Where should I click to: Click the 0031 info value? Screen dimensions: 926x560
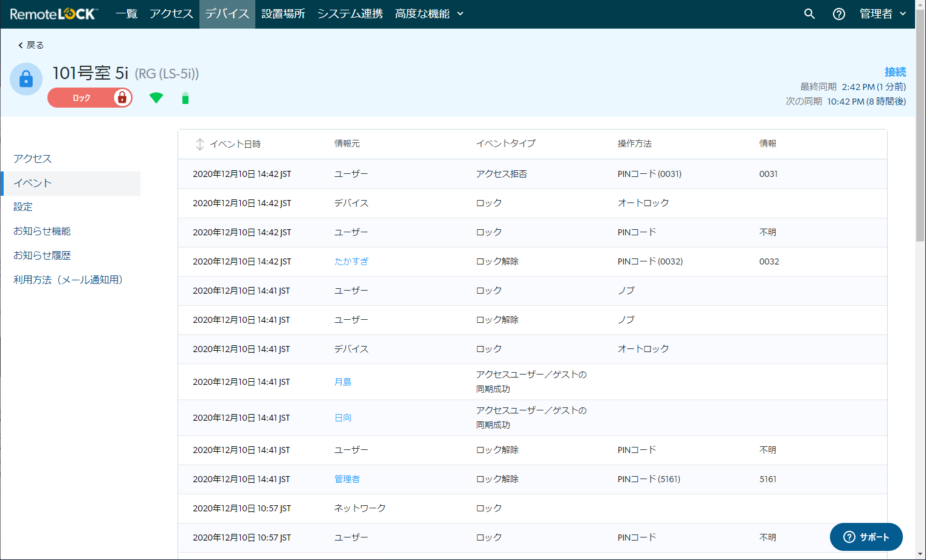(769, 174)
